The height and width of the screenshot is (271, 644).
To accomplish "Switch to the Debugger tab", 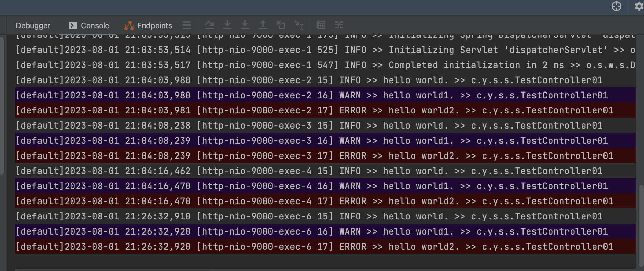I will click(x=33, y=25).
